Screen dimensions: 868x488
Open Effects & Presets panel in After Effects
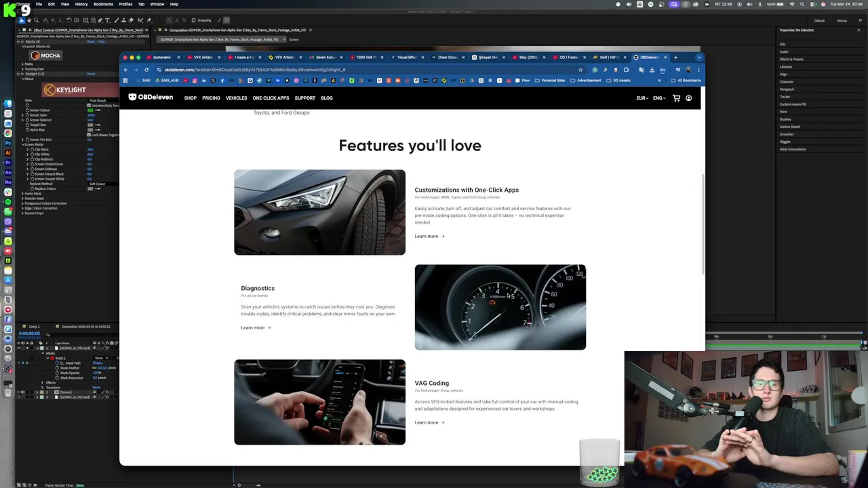791,59
